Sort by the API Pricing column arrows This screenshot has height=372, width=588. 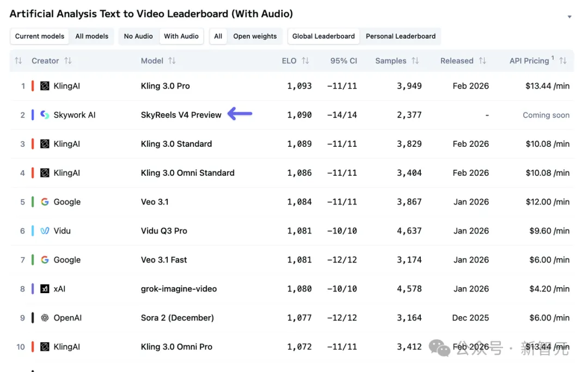[x=563, y=61]
